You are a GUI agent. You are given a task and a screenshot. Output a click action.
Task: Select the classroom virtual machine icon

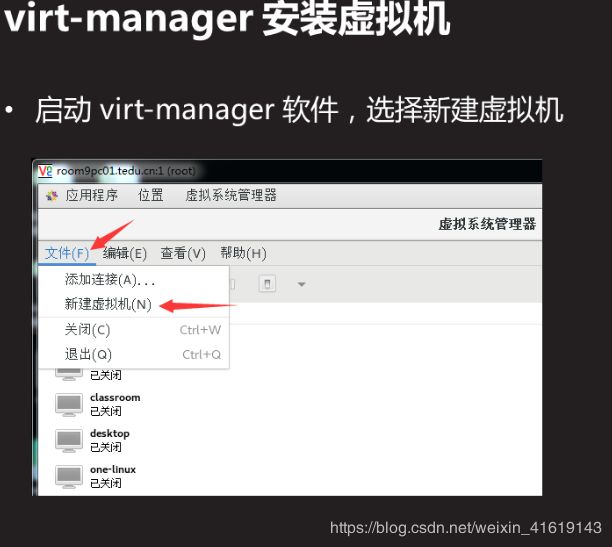(x=69, y=405)
